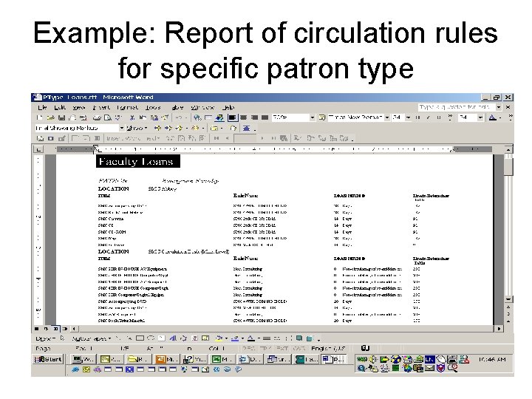Toggle TRK track changes in status bar

[265, 349]
